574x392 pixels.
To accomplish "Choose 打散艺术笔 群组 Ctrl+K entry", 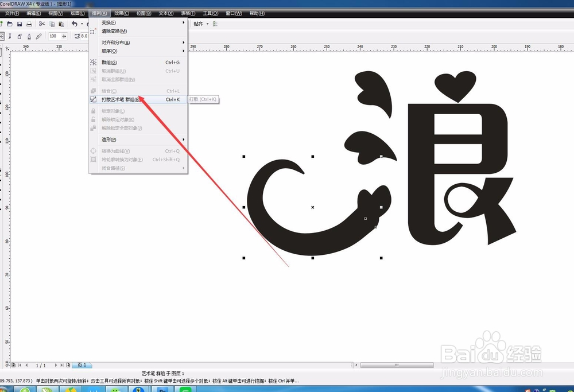I will [x=138, y=99].
